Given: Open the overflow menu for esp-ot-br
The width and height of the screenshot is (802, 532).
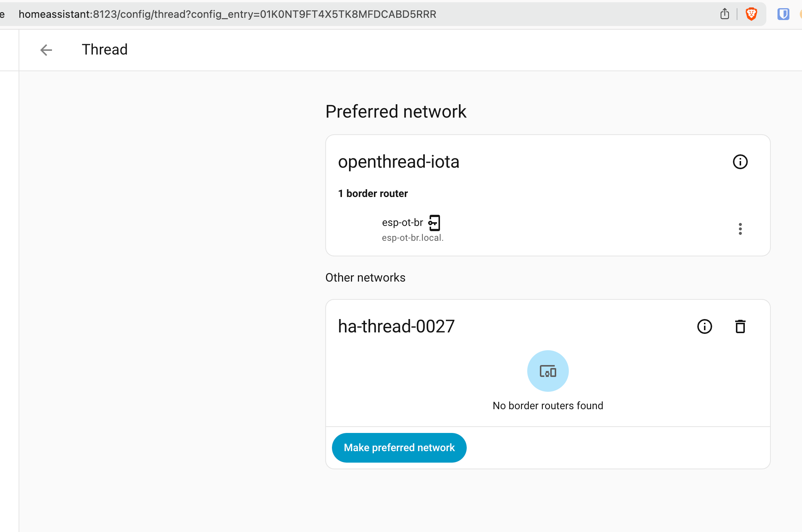Looking at the screenshot, I should point(740,229).
